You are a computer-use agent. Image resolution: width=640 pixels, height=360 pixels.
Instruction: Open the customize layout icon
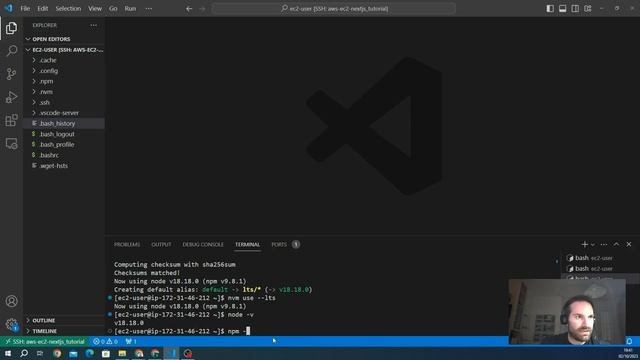point(588,9)
